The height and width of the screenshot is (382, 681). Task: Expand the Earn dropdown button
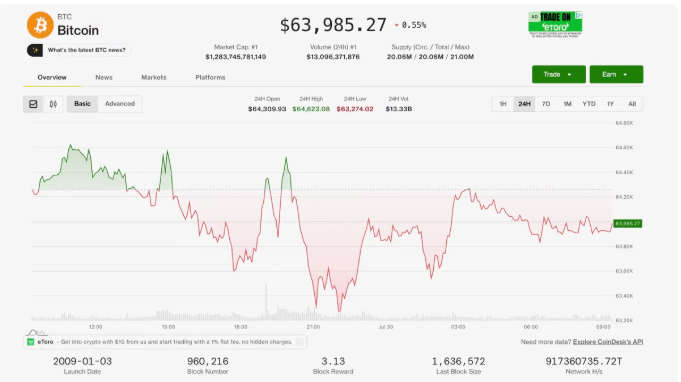616,74
